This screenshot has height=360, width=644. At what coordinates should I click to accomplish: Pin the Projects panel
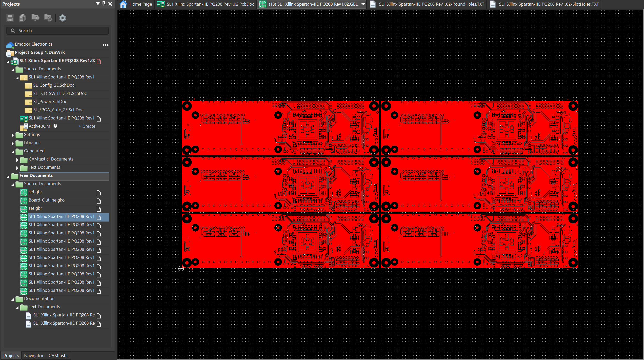click(104, 4)
